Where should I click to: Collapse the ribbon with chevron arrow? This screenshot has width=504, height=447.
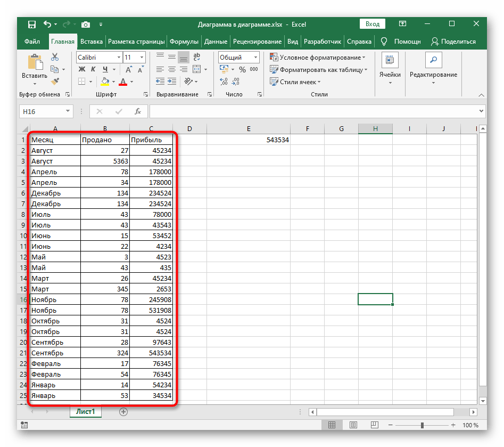(481, 95)
